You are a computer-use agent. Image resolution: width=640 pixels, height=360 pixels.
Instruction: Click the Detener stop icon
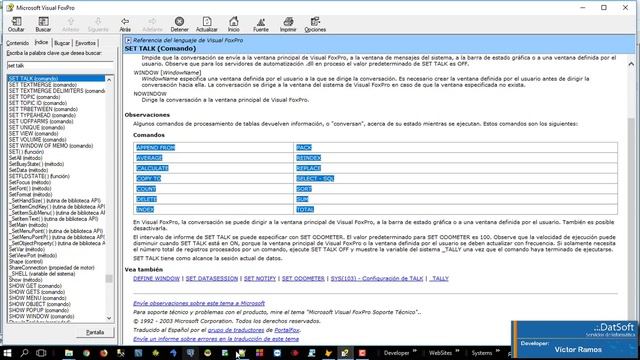179,24
